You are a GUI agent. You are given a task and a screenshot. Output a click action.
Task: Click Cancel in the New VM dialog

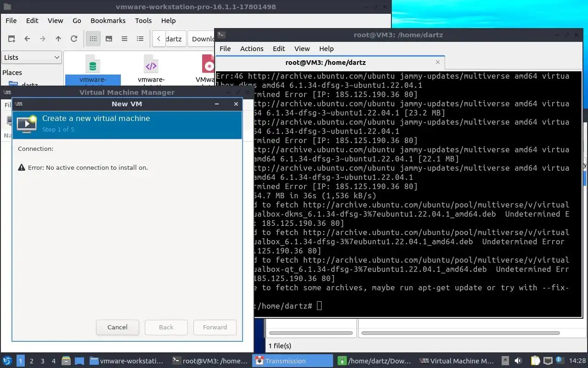117,327
